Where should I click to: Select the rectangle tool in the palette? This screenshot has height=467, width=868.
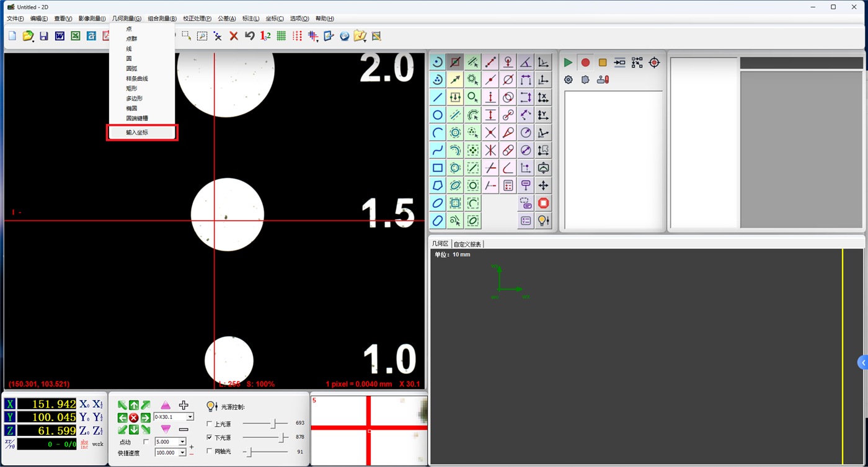click(x=438, y=168)
